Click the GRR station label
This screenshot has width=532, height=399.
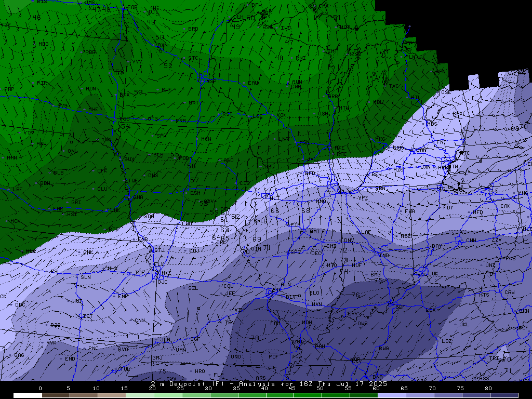pos(398,148)
